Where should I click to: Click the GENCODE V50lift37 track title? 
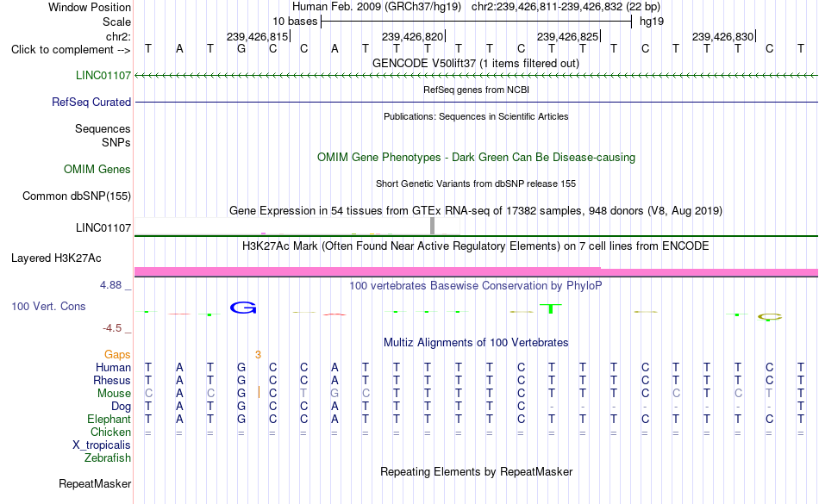(x=476, y=63)
